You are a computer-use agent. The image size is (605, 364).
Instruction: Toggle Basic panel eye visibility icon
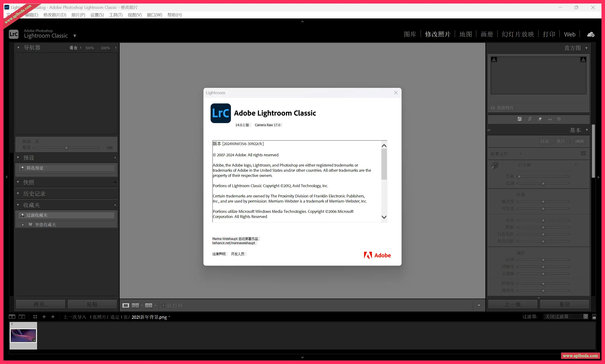tap(489, 130)
